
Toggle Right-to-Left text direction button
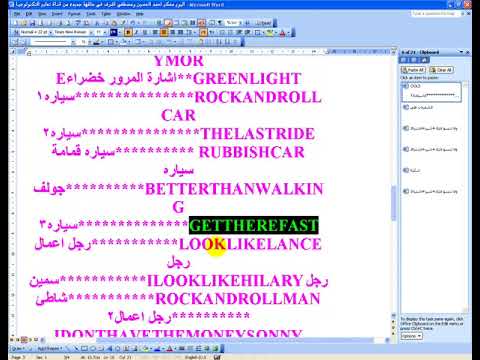203,32
